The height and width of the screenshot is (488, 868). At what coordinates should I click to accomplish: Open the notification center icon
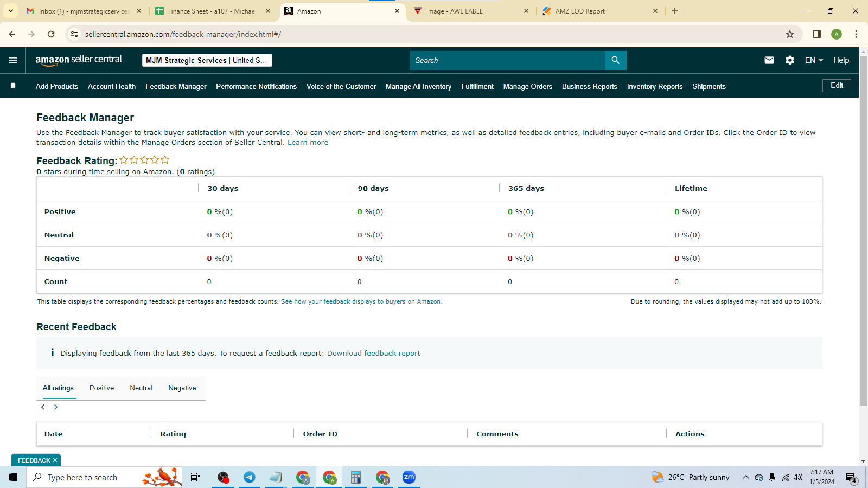pos(851,477)
